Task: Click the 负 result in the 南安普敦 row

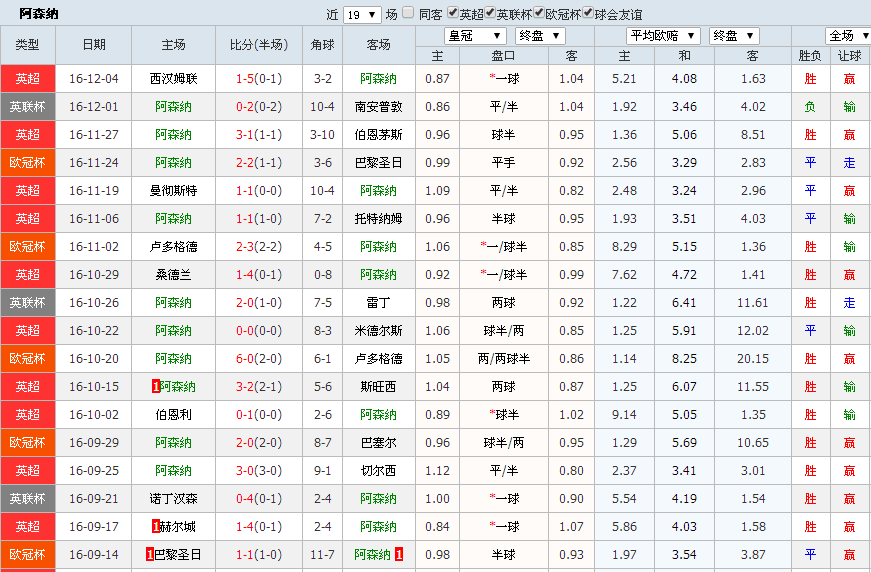Action: tap(810, 107)
